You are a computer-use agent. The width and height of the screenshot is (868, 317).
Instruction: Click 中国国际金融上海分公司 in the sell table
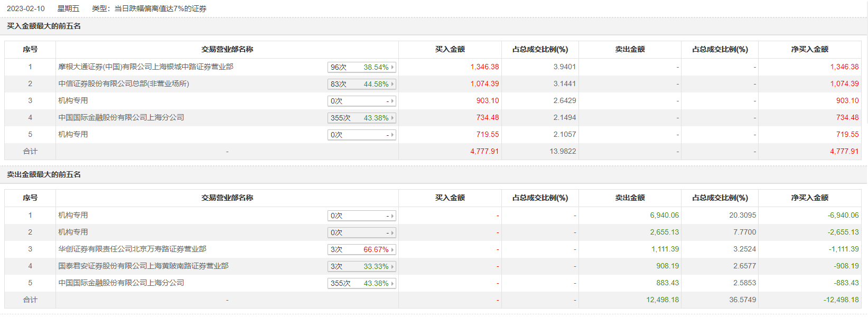coord(121,283)
